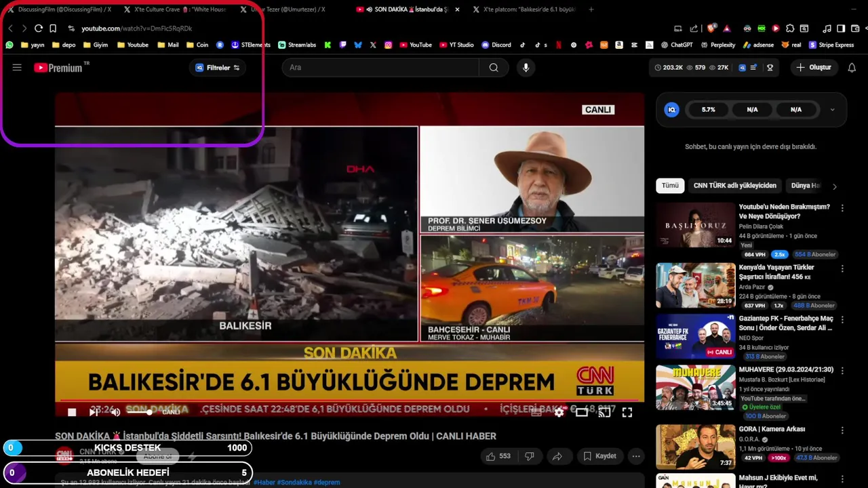
Task: Open the video actions three-dot menu
Action: (x=636, y=456)
